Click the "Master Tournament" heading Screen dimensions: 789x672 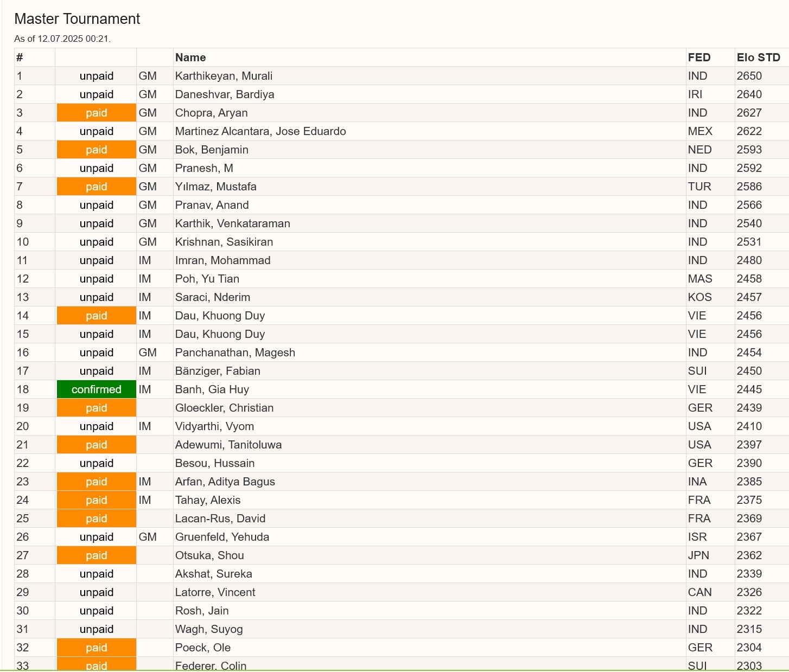click(77, 19)
